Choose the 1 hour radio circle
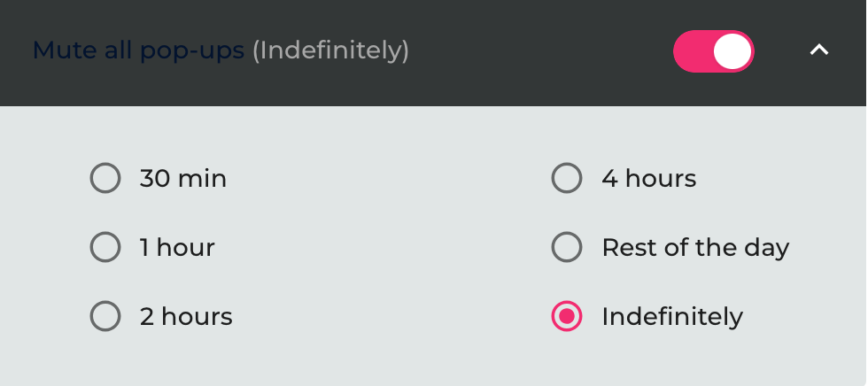 105,247
